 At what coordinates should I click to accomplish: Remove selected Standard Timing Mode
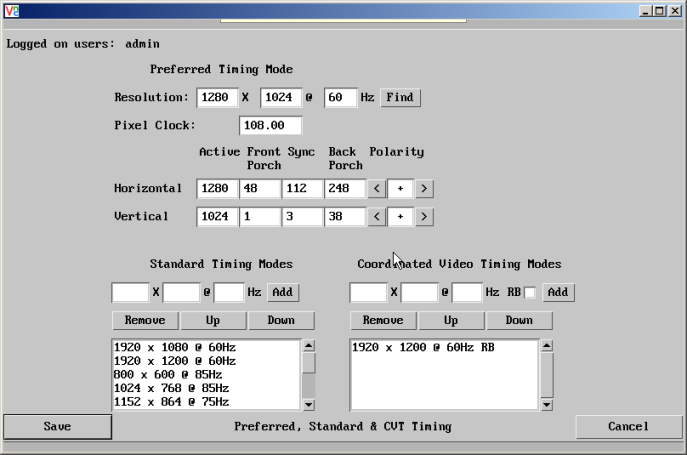click(145, 320)
